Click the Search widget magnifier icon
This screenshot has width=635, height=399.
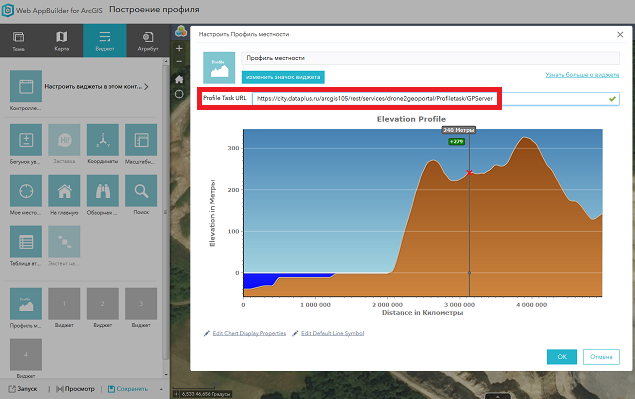[x=141, y=191]
